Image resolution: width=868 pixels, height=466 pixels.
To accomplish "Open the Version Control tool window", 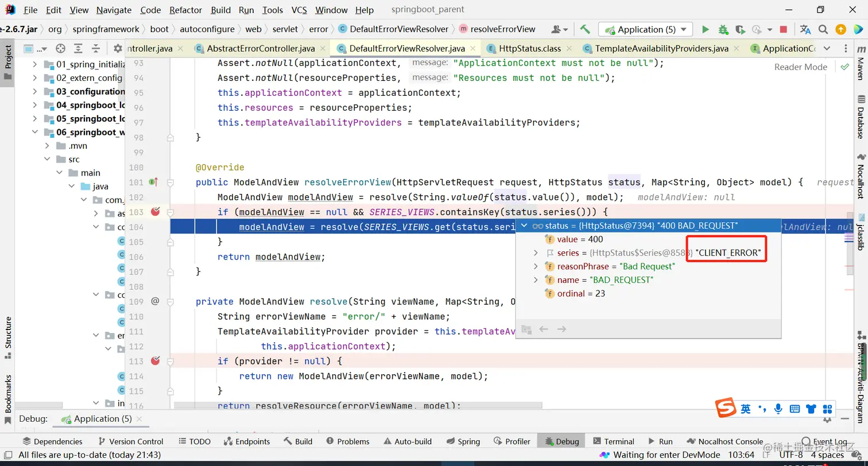I will coord(131,441).
